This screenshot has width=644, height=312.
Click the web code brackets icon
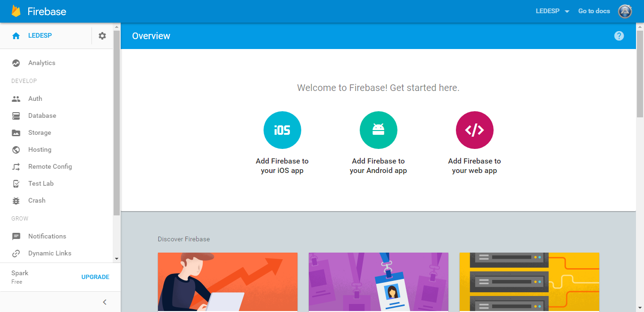[475, 130]
